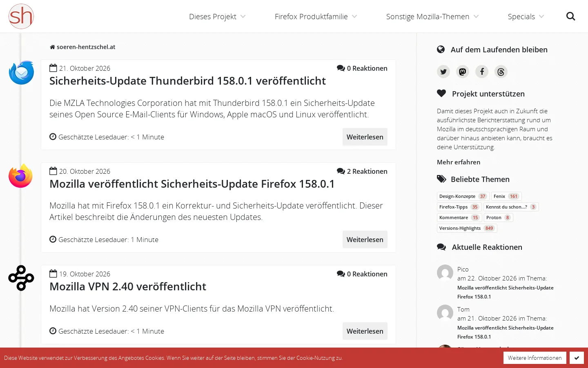
Task: Open the search magnifier icon
Action: 571,16
